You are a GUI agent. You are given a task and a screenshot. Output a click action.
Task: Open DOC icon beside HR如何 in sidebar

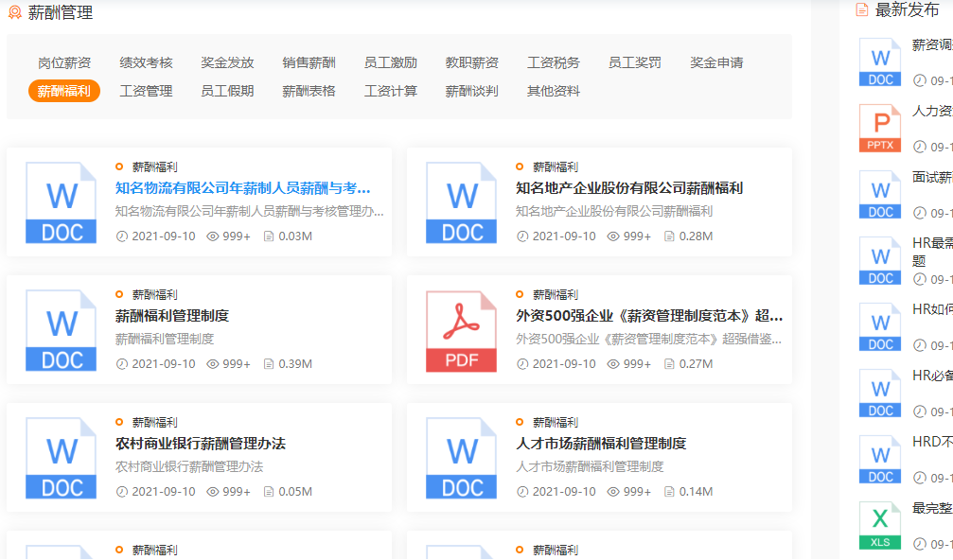[x=880, y=326]
